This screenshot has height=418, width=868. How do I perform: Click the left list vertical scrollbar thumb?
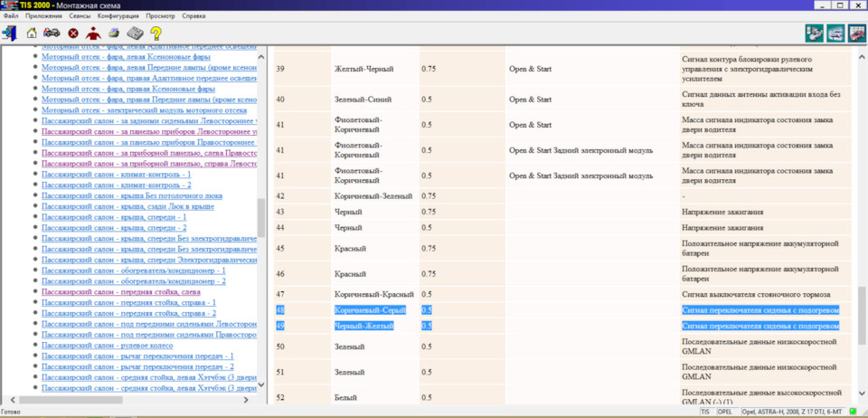(x=261, y=217)
